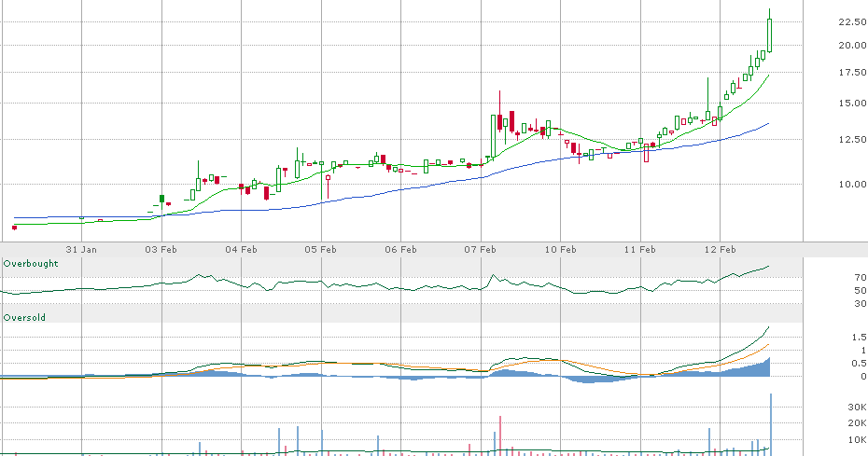This screenshot has width=868, height=456.
Task: Select the 03 Feb date label
Action: click(161, 250)
